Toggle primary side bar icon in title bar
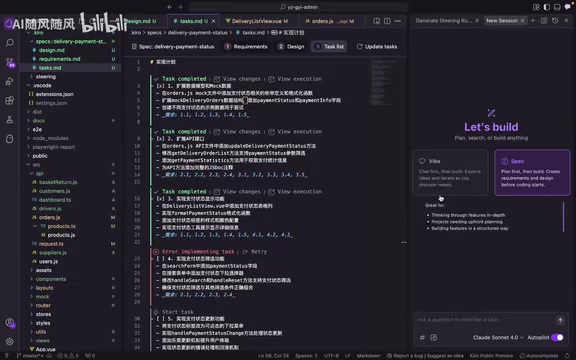Image resolution: width=576 pixels, height=360 pixels. tap(547, 7)
